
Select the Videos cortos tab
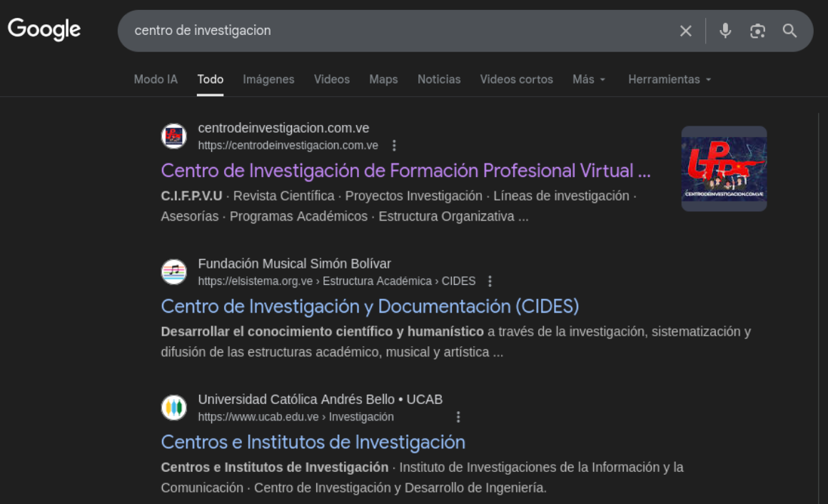[x=516, y=79]
